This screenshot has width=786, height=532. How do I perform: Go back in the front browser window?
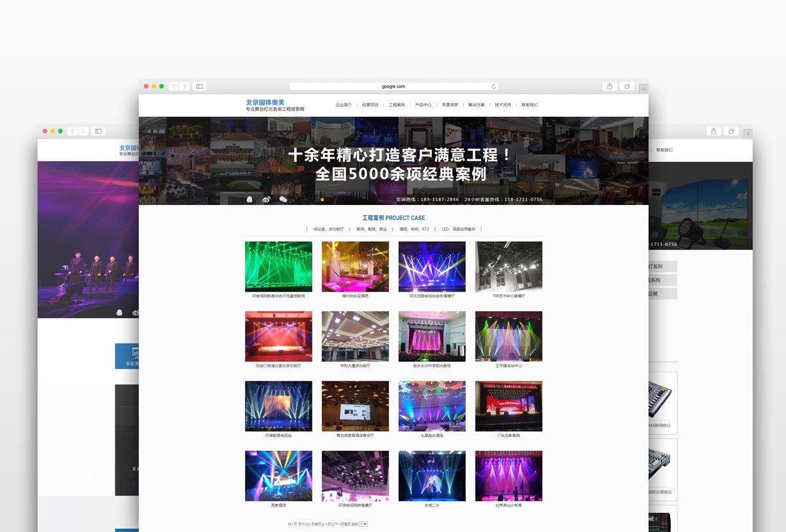click(174, 86)
